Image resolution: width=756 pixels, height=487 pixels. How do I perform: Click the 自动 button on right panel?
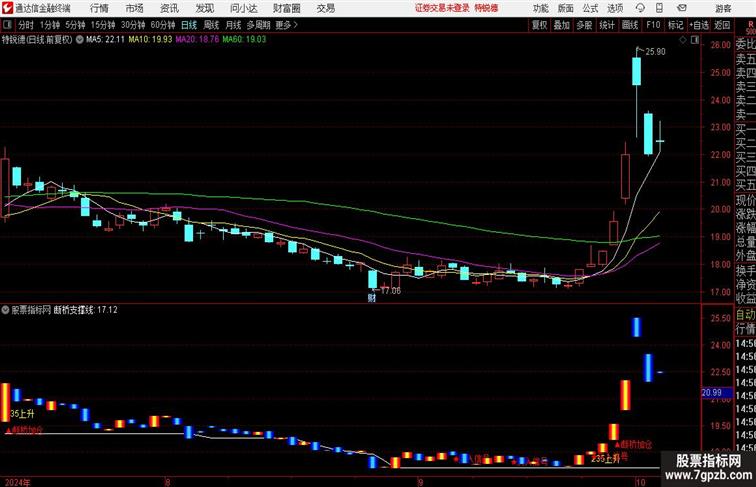coord(746,315)
